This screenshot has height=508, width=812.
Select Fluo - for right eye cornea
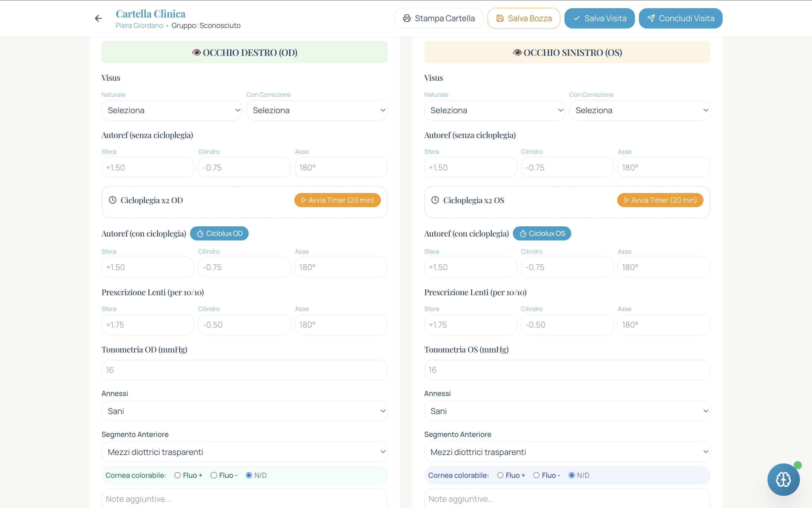214,475
